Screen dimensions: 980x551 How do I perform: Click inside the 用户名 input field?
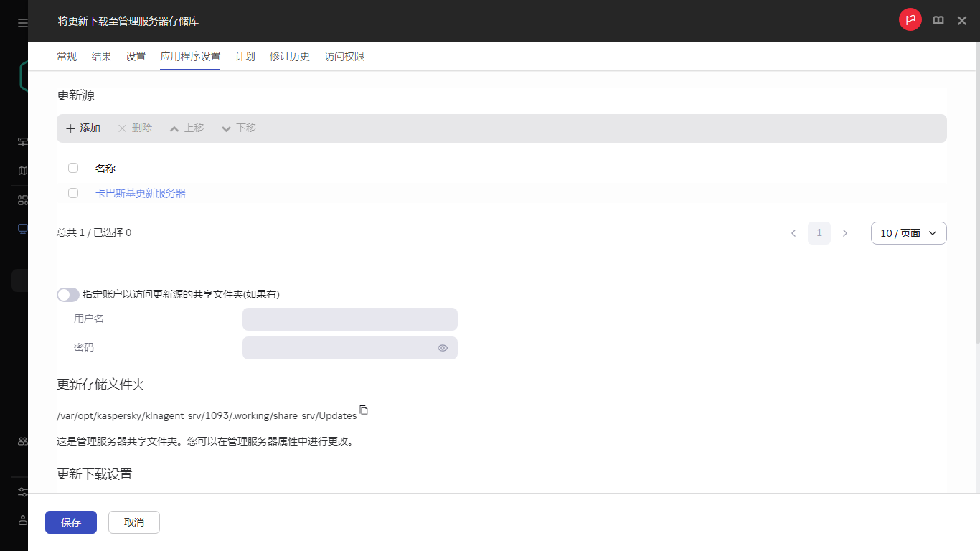point(349,319)
